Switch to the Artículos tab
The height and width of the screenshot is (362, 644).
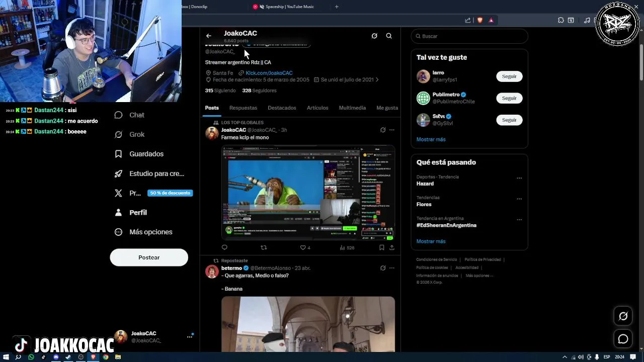point(317,108)
